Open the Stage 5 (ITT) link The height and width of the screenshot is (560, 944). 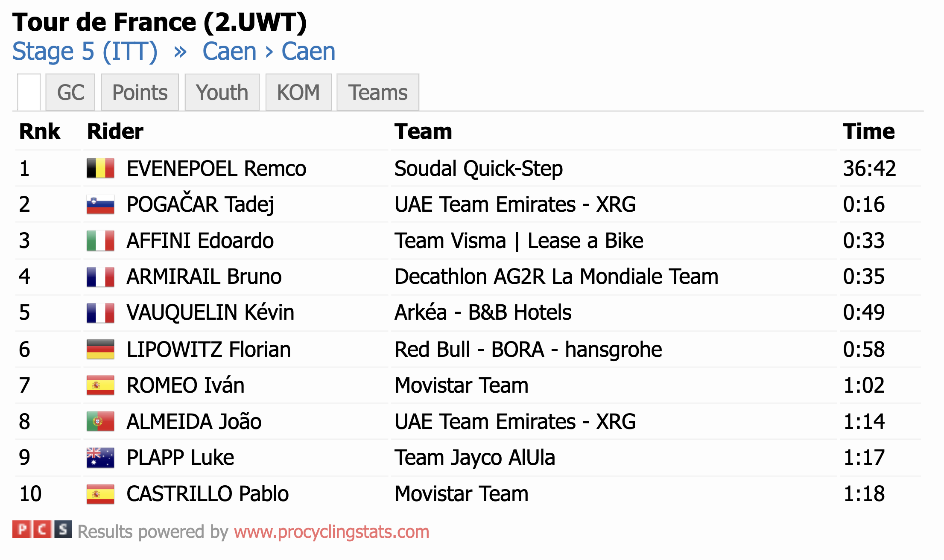pos(85,52)
